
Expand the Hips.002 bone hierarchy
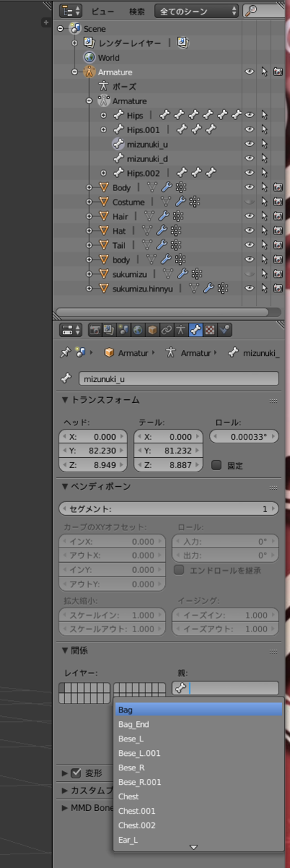click(x=103, y=174)
